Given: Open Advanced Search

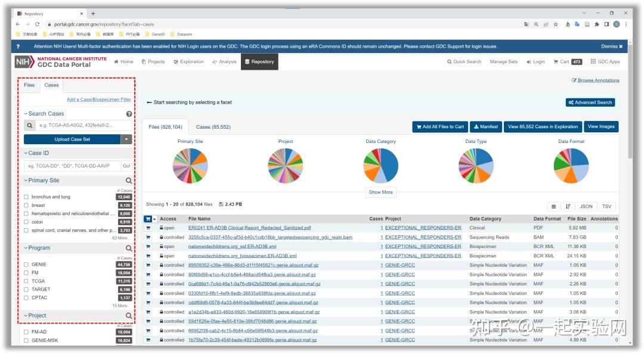Looking at the screenshot, I should point(590,103).
